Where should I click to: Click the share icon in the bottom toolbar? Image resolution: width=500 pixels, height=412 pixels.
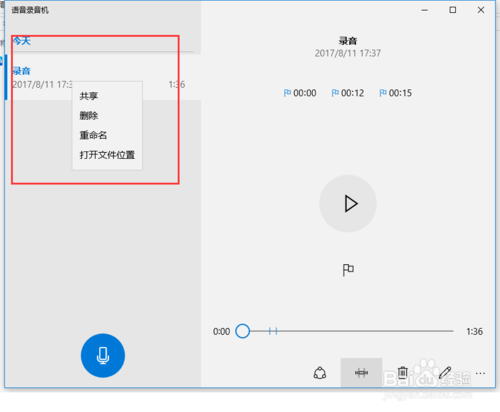point(320,373)
